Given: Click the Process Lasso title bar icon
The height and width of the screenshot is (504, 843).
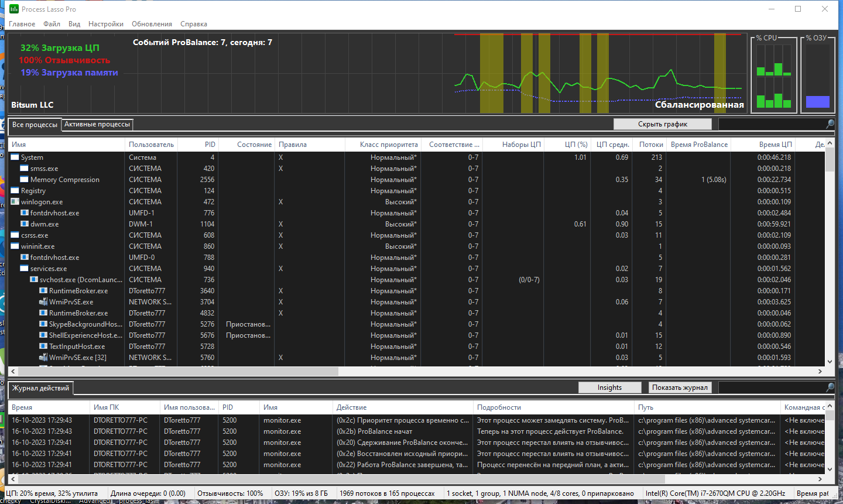Looking at the screenshot, I should point(14,9).
